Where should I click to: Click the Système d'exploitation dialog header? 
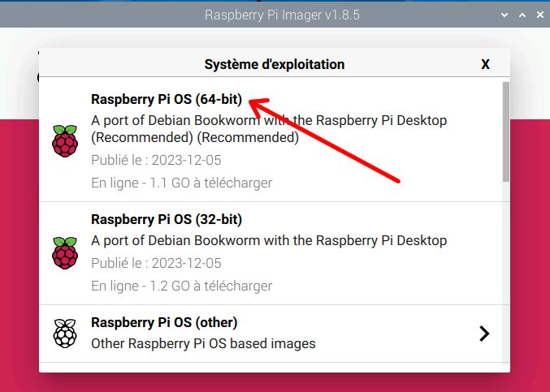click(x=275, y=64)
